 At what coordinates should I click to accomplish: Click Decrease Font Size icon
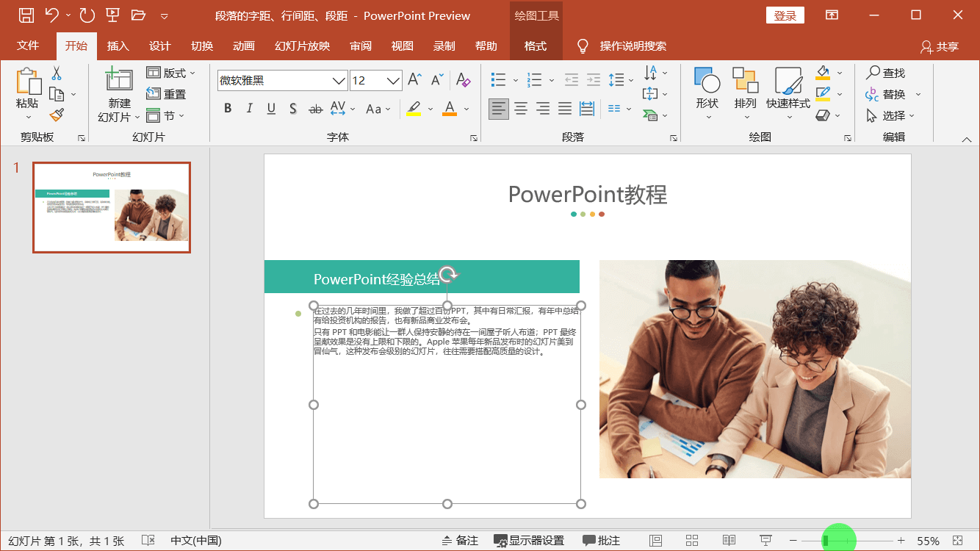[437, 79]
